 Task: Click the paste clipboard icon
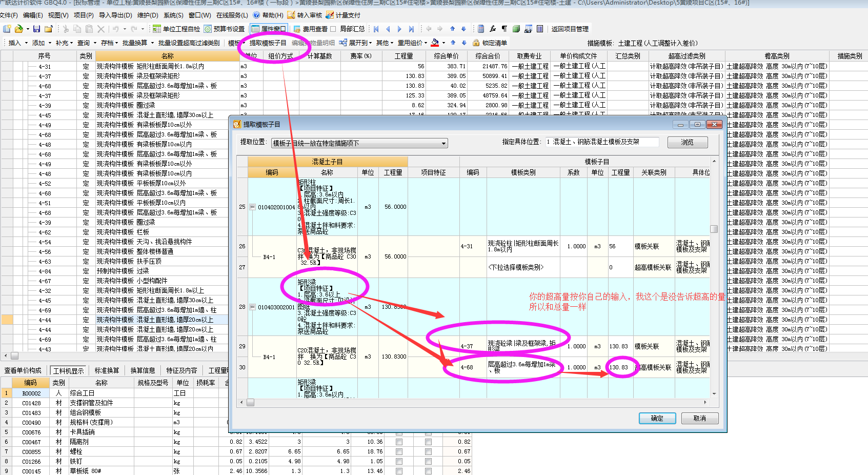pos(89,29)
